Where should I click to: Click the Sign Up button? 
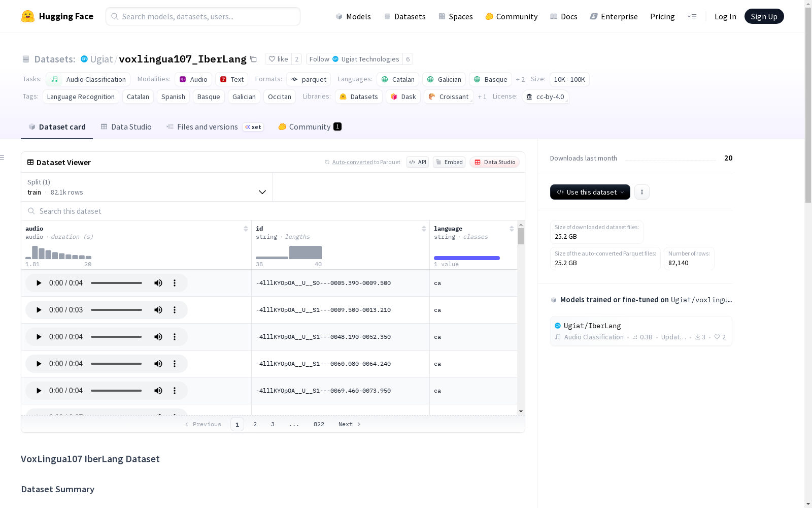tap(764, 16)
